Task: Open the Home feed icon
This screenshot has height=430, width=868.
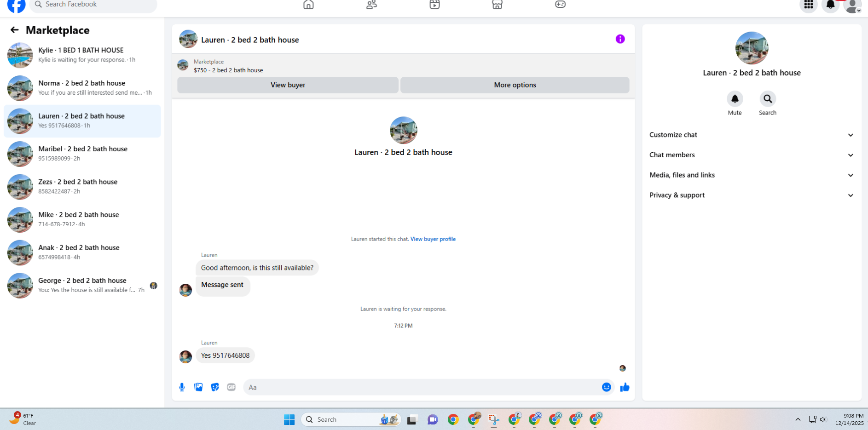Action: [308, 5]
